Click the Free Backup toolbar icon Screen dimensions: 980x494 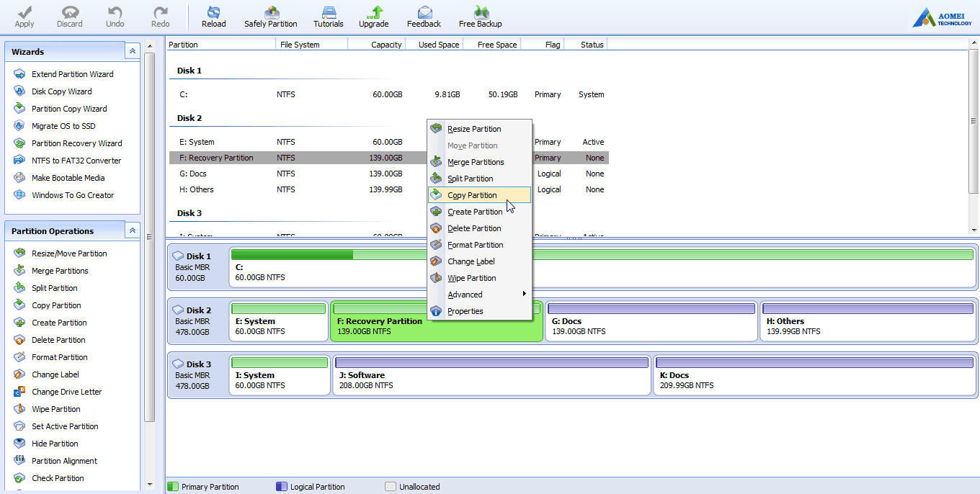click(x=480, y=17)
